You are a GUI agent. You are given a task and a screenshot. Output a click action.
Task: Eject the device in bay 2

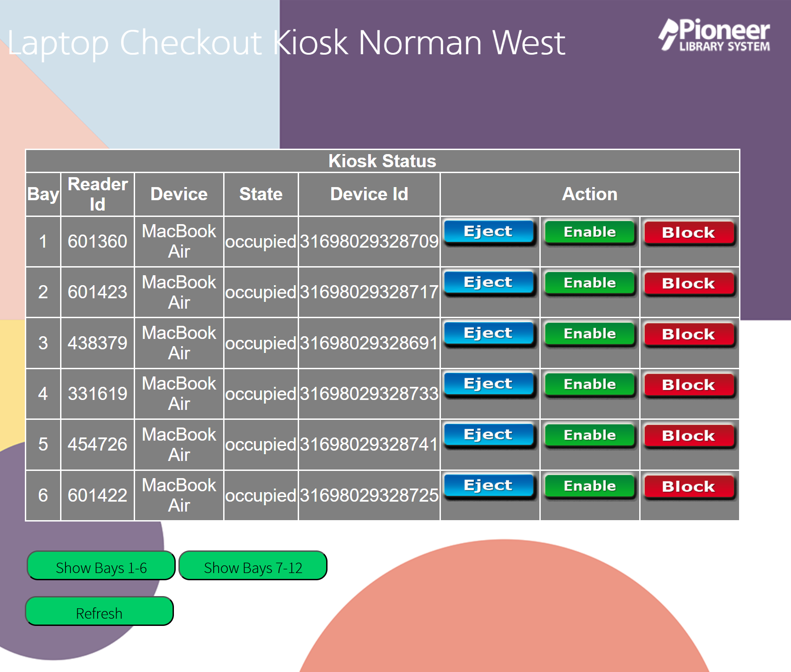point(489,283)
